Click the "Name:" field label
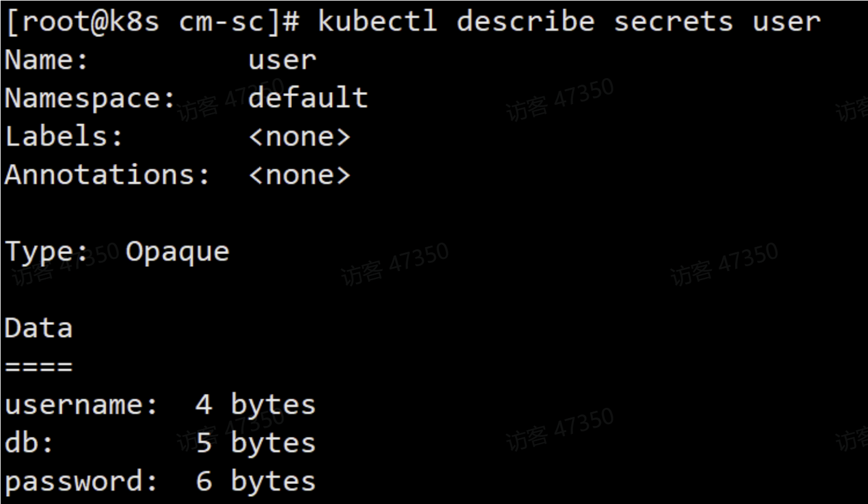The width and height of the screenshot is (868, 504). coord(47,61)
